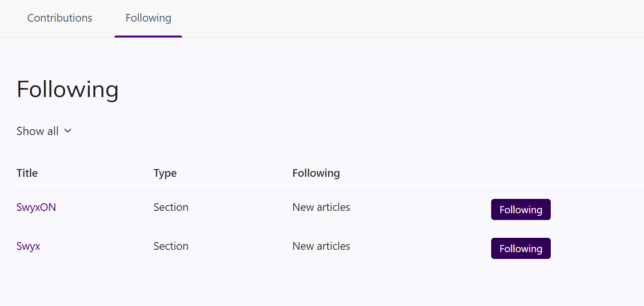Switch to the Contributions tab
Image resolution: width=644 pixels, height=306 pixels.
[x=60, y=18]
